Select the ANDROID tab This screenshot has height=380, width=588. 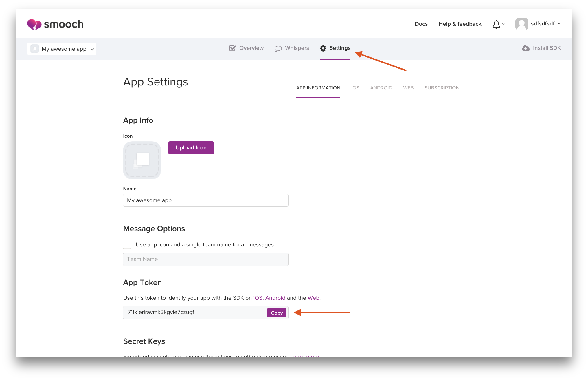[x=381, y=88]
